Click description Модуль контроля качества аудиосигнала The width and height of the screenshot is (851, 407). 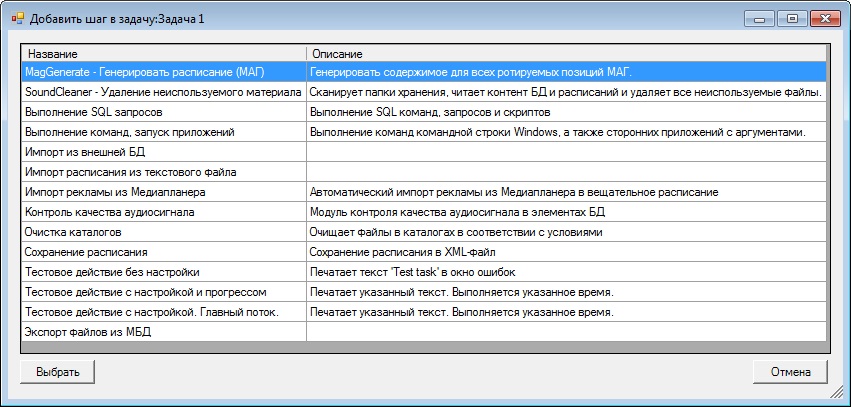566,212
